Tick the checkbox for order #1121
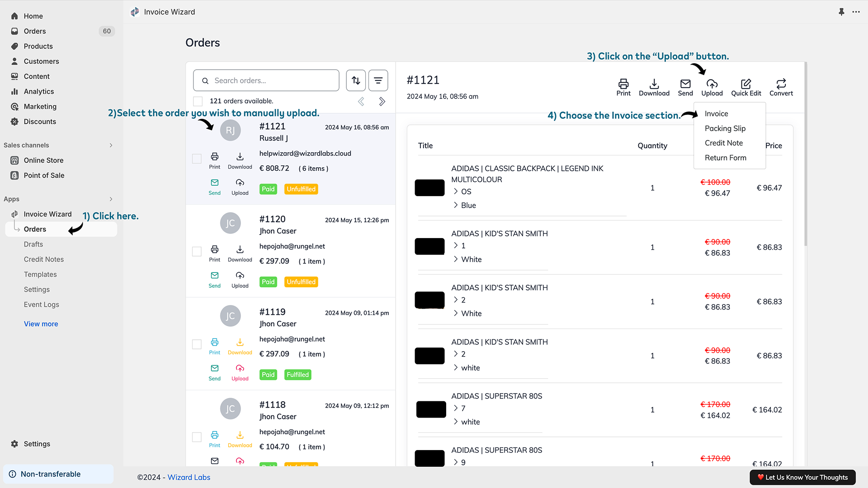The width and height of the screenshot is (868, 488). point(197,159)
